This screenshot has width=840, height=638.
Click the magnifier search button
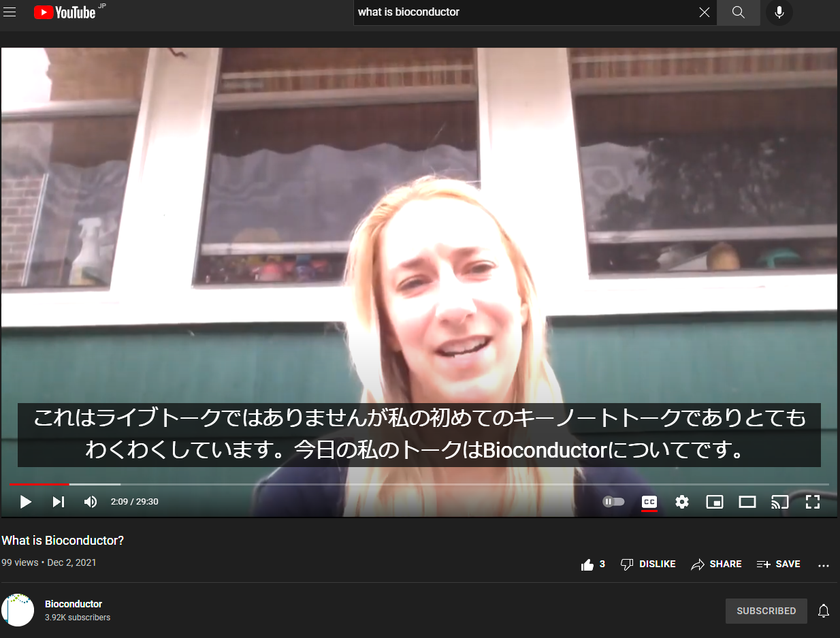point(739,12)
